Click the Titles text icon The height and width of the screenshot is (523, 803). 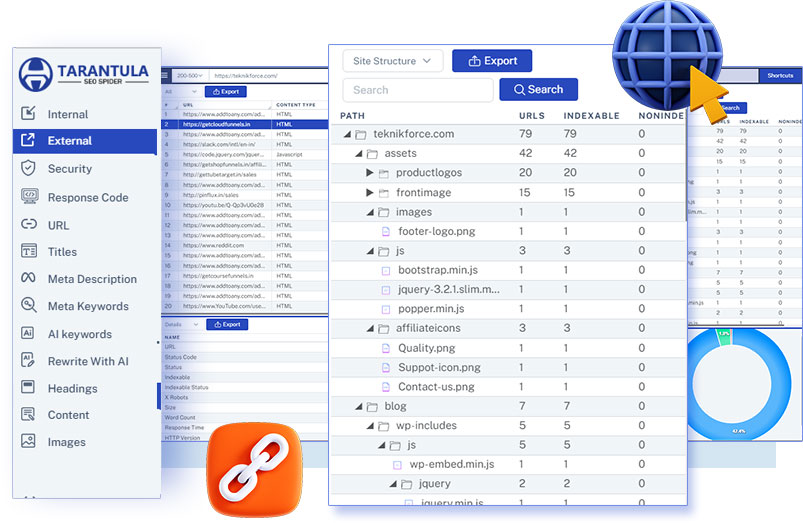tap(29, 250)
